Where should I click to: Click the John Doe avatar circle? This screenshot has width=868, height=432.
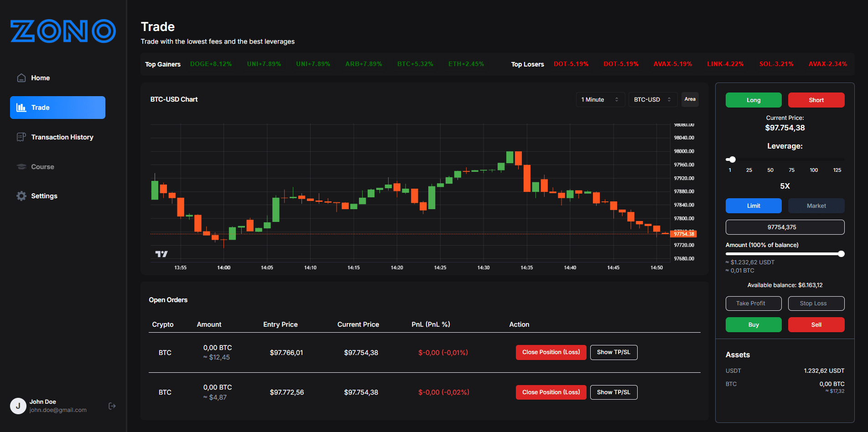(18, 406)
